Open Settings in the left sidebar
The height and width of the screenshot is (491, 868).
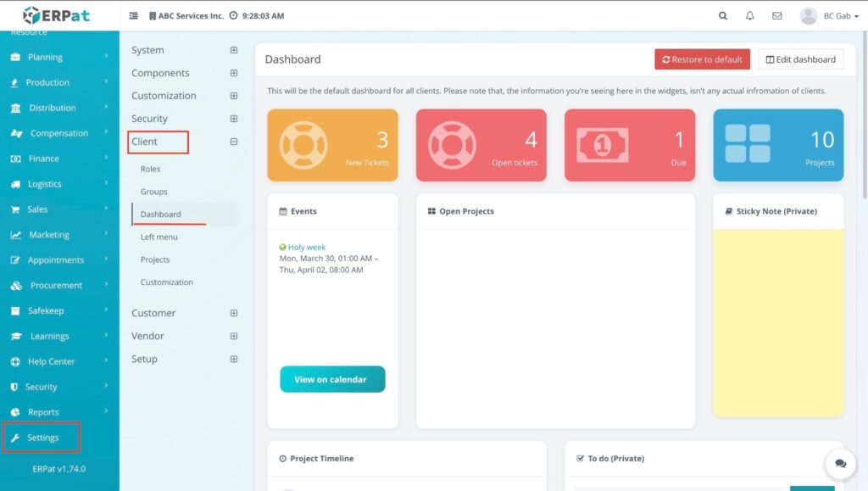[42, 438]
